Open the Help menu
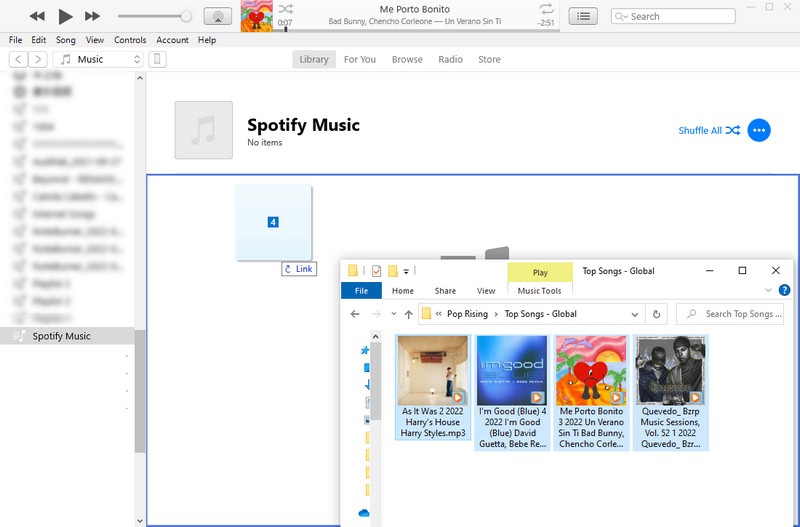Screen dimensions: 800x527 [x=207, y=40]
